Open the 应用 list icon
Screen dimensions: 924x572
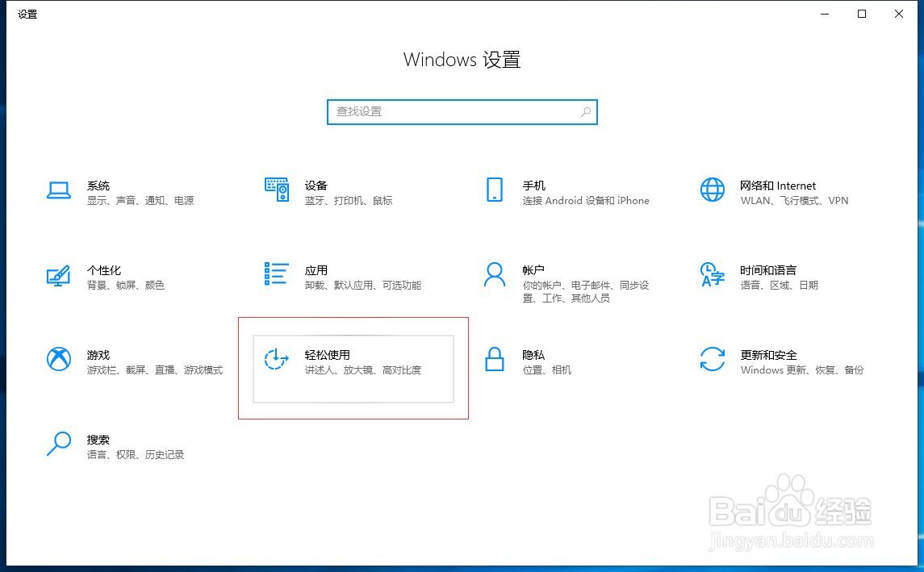(x=276, y=274)
